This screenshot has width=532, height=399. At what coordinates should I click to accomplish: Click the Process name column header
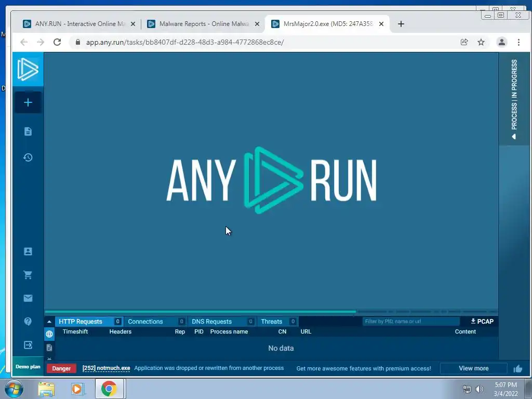pos(229,331)
